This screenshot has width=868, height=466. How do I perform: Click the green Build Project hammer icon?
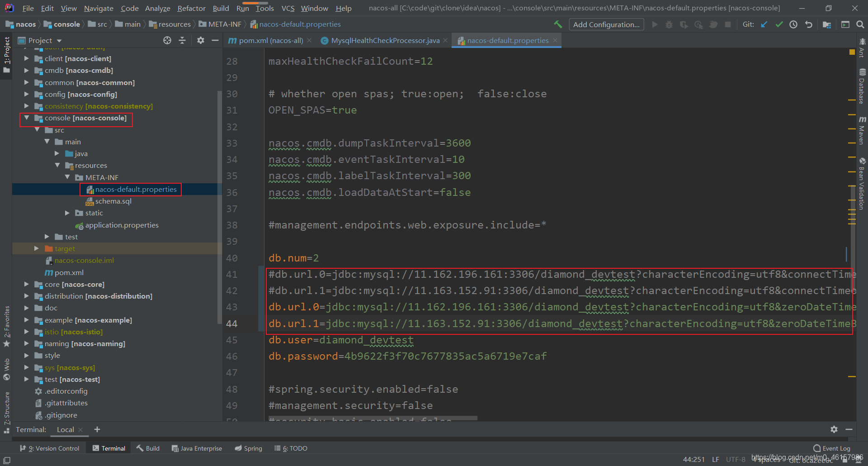coord(558,24)
